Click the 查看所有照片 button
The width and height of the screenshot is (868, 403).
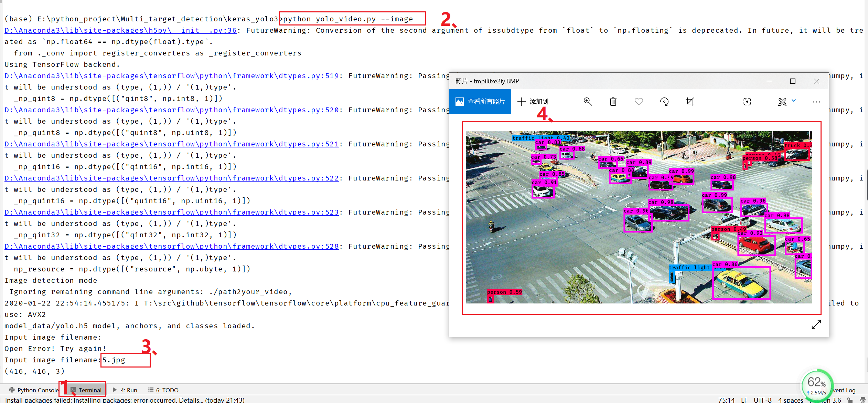(x=480, y=102)
